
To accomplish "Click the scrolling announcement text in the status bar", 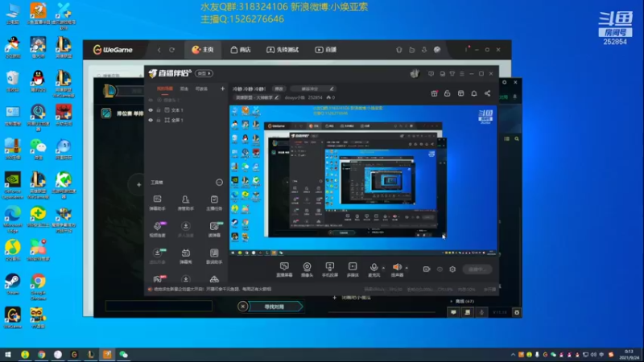I will point(213,290).
